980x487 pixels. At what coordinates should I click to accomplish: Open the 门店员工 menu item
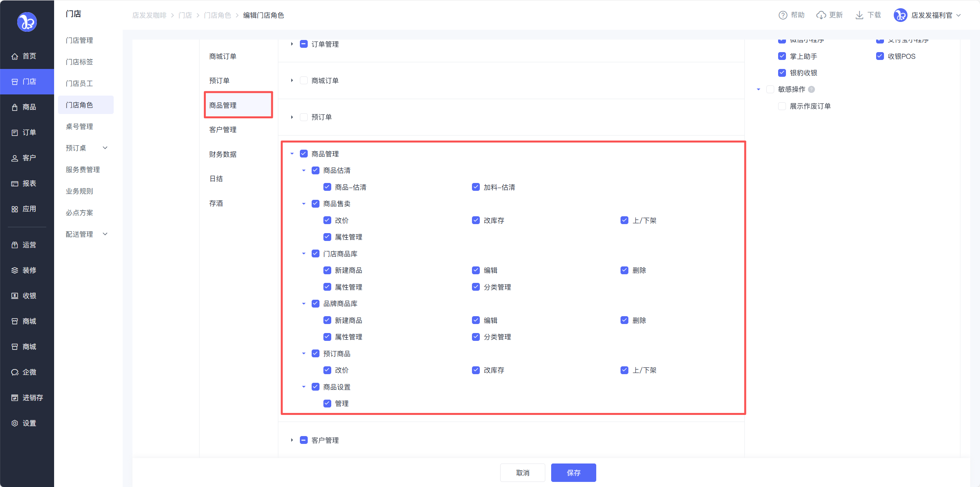[x=79, y=83]
